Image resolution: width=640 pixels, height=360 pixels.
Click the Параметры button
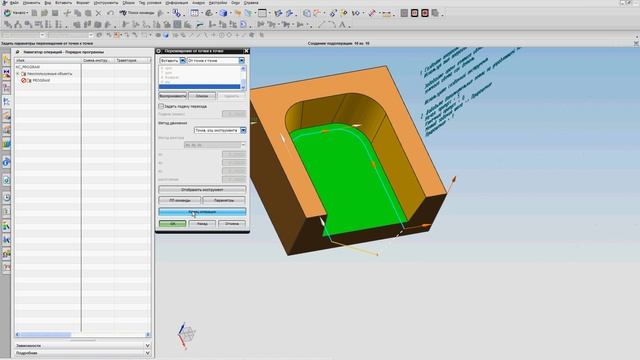[224, 200]
